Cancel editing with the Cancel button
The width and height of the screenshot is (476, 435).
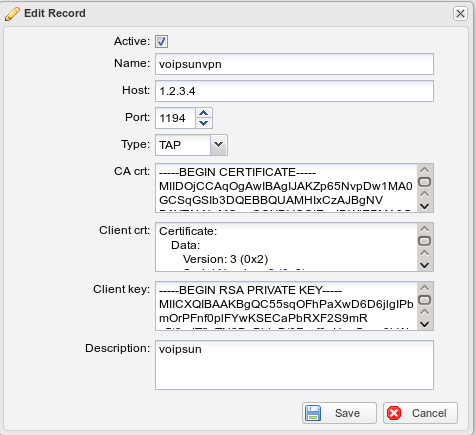[420, 413]
